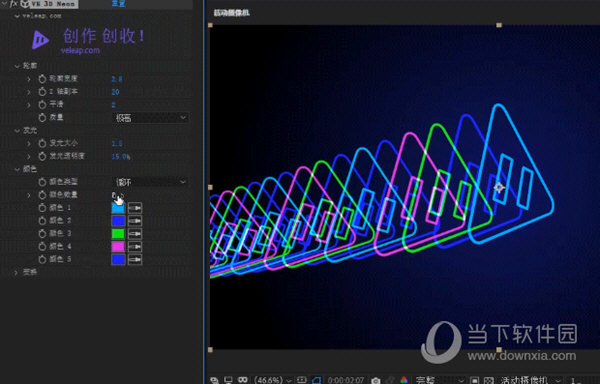The height and width of the screenshot is (384, 600).
Task: Open the 完整 resolution dropdown
Action: (x=439, y=380)
